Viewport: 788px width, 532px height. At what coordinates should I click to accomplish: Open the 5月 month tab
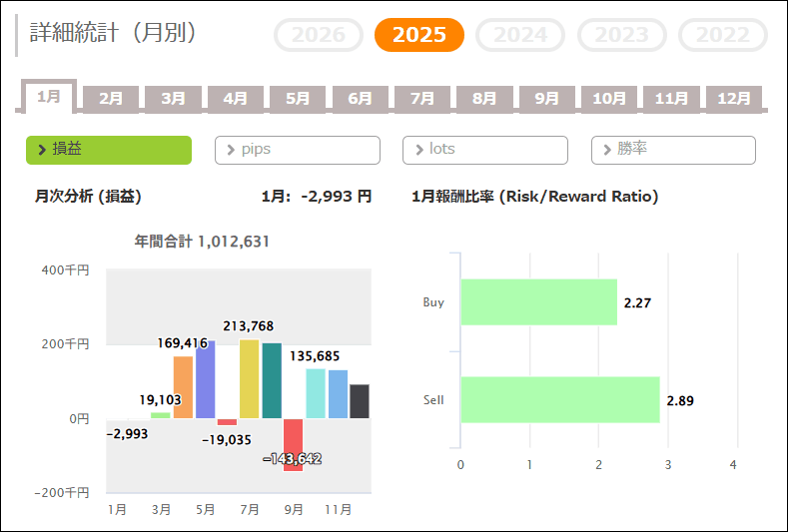point(298,99)
